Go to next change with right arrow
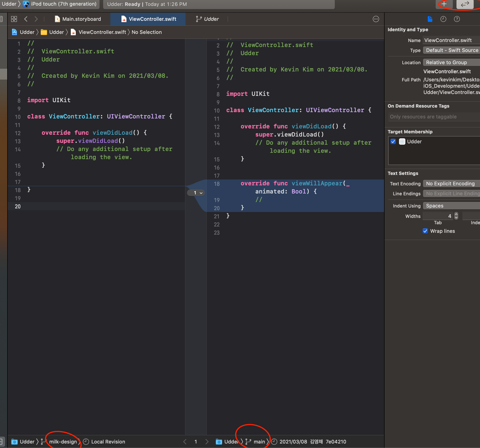This screenshot has width=480, height=448. (207, 441)
